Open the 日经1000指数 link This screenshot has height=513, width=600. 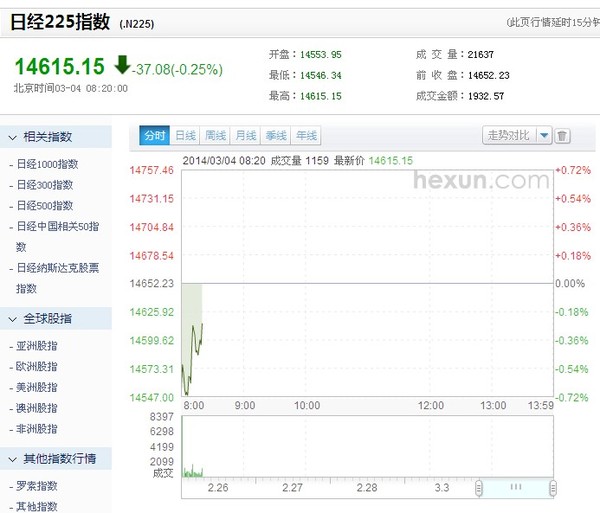coord(46,164)
